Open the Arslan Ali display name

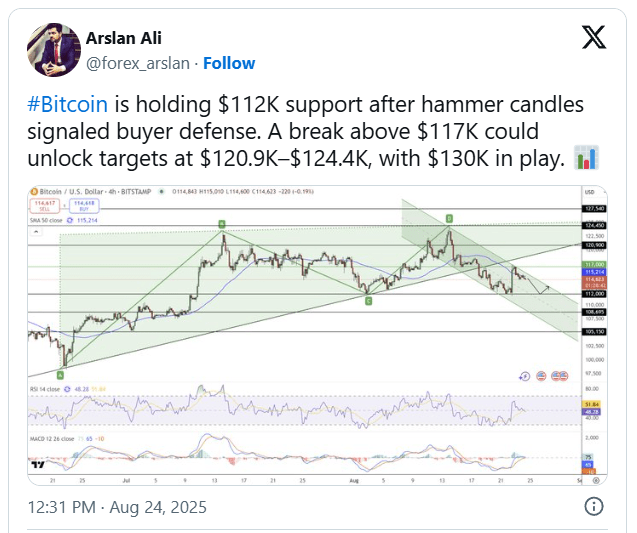coord(124,38)
